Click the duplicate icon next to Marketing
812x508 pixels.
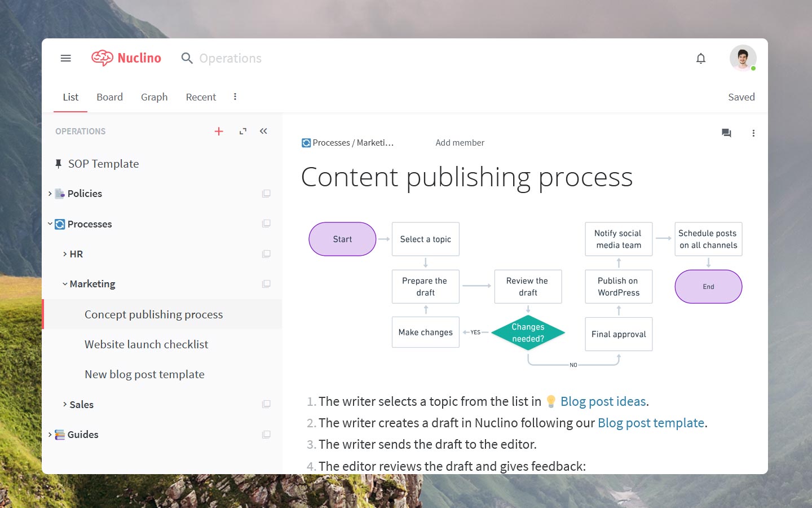point(266,283)
